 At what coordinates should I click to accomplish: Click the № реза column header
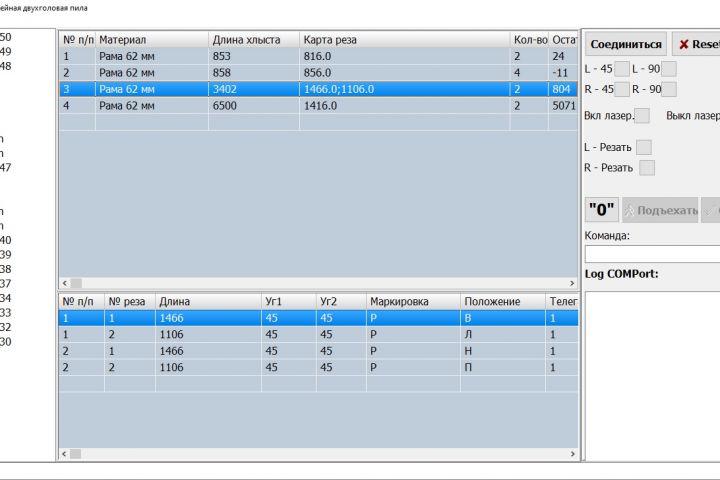[x=130, y=301]
